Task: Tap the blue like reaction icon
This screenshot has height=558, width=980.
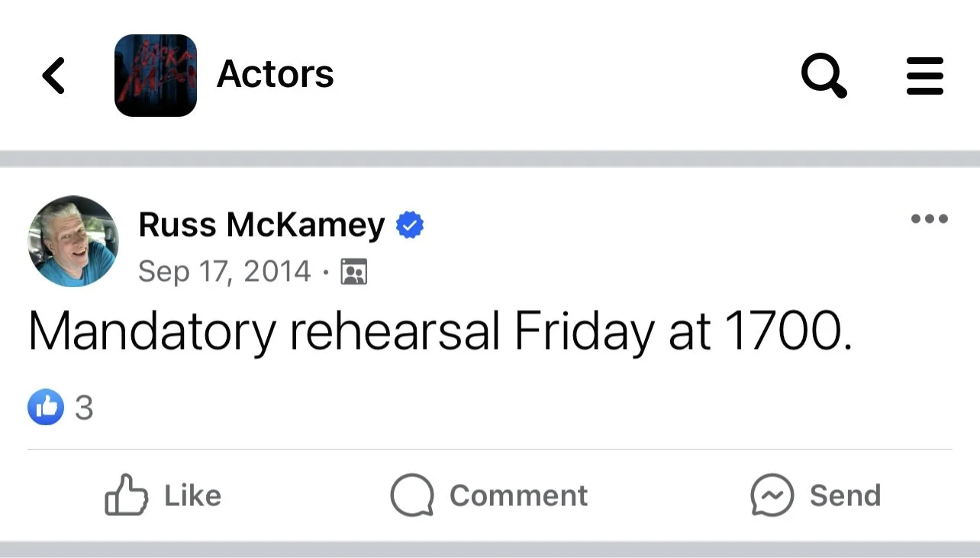Action: click(x=46, y=407)
